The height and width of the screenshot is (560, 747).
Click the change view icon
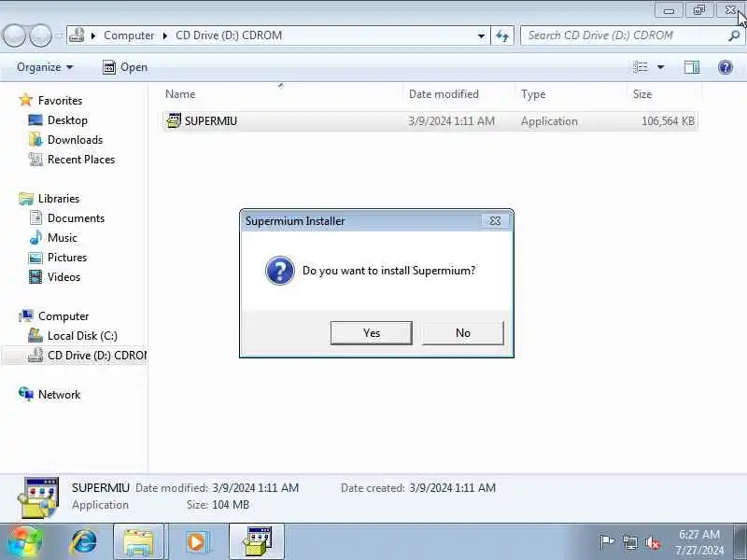(x=641, y=67)
